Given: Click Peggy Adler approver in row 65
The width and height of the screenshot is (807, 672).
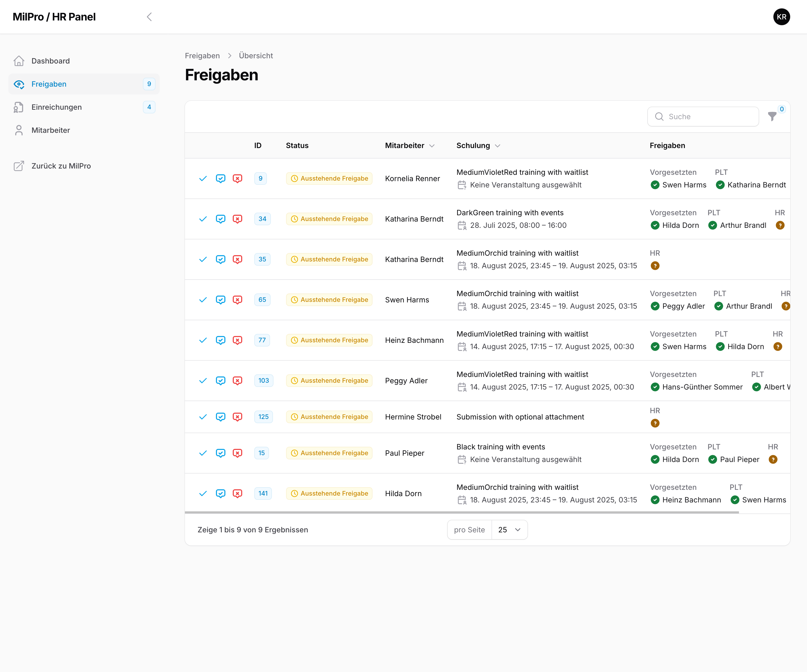Looking at the screenshot, I should pos(683,306).
